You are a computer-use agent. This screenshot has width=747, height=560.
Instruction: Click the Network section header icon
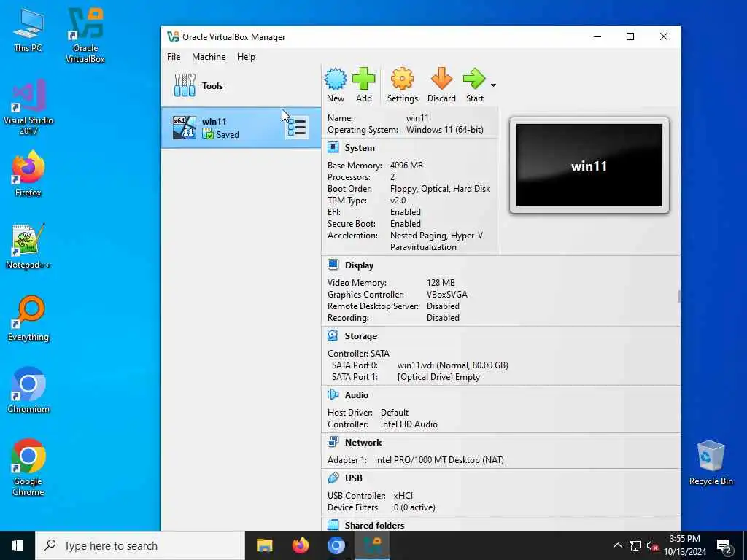333,442
